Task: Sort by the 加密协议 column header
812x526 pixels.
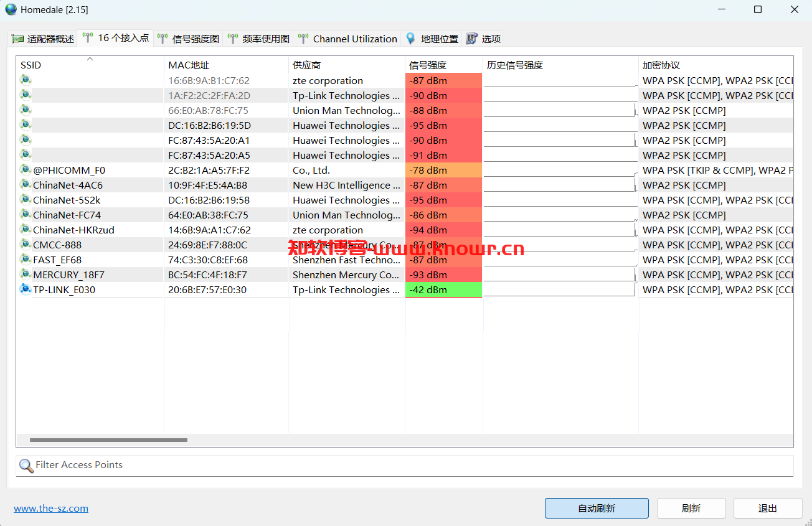Action: pos(716,65)
